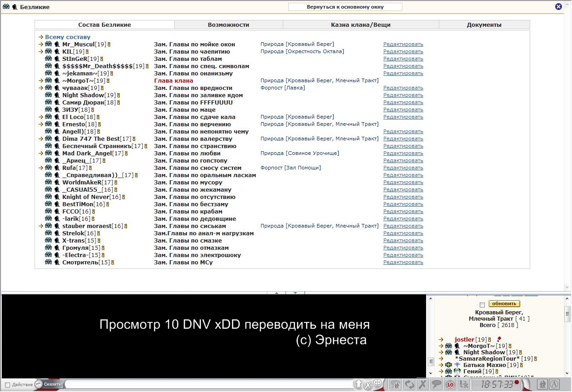Click the speech bubble toolbar icon
The height and width of the screenshot is (392, 572).
tap(437, 384)
